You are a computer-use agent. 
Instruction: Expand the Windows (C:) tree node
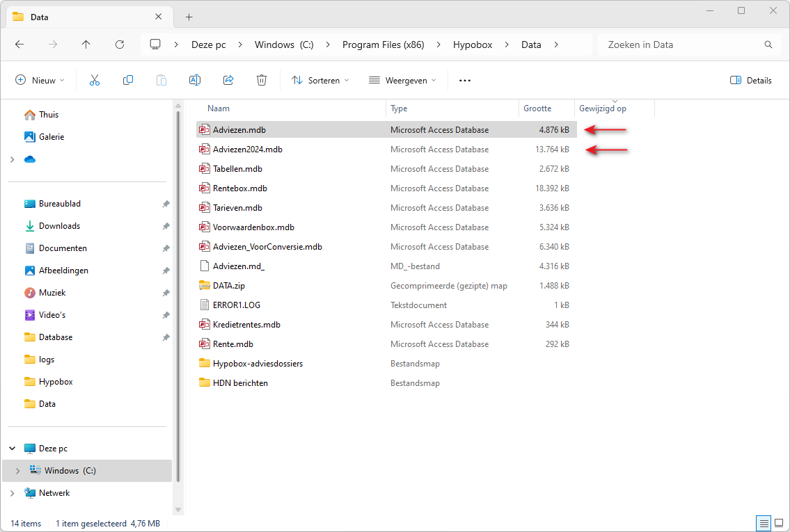click(x=18, y=471)
